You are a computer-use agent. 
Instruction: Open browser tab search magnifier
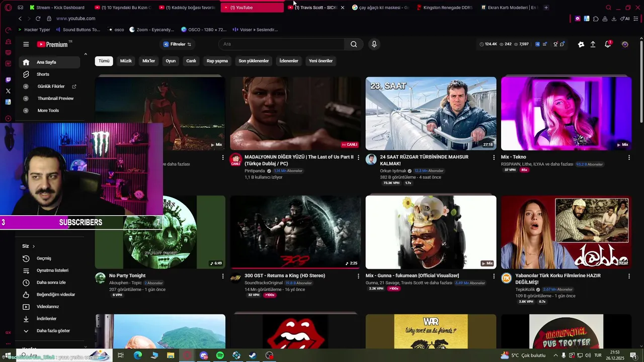point(608,8)
